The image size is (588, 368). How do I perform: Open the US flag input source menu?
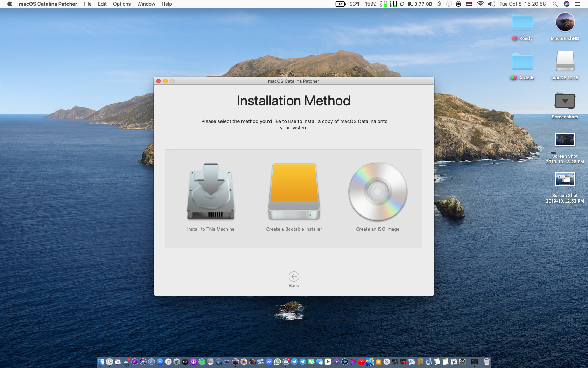click(469, 4)
